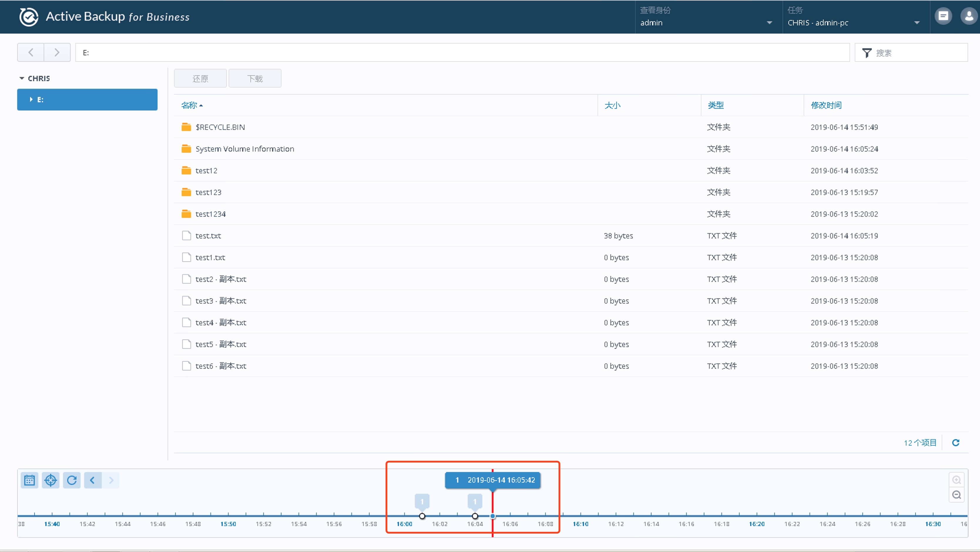Go to previous version on timeline
The height and width of the screenshot is (552, 980).
[x=93, y=480]
